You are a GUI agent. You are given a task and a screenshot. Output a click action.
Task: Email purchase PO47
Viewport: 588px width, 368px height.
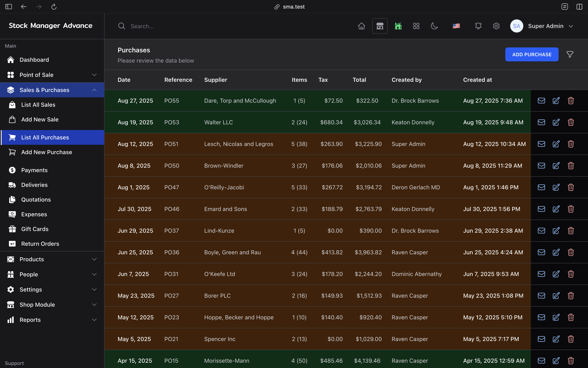click(x=541, y=187)
